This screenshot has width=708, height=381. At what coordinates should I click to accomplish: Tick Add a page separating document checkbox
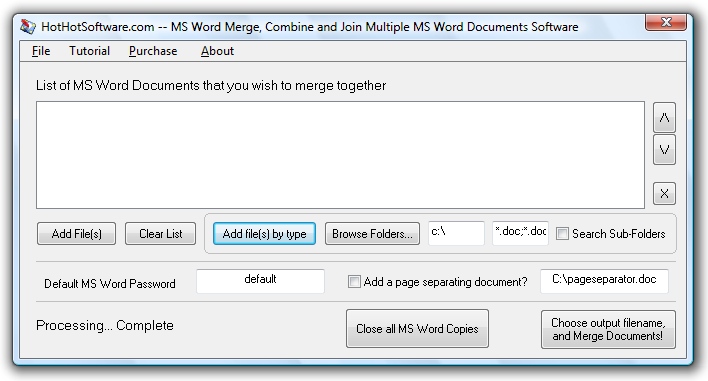click(354, 282)
